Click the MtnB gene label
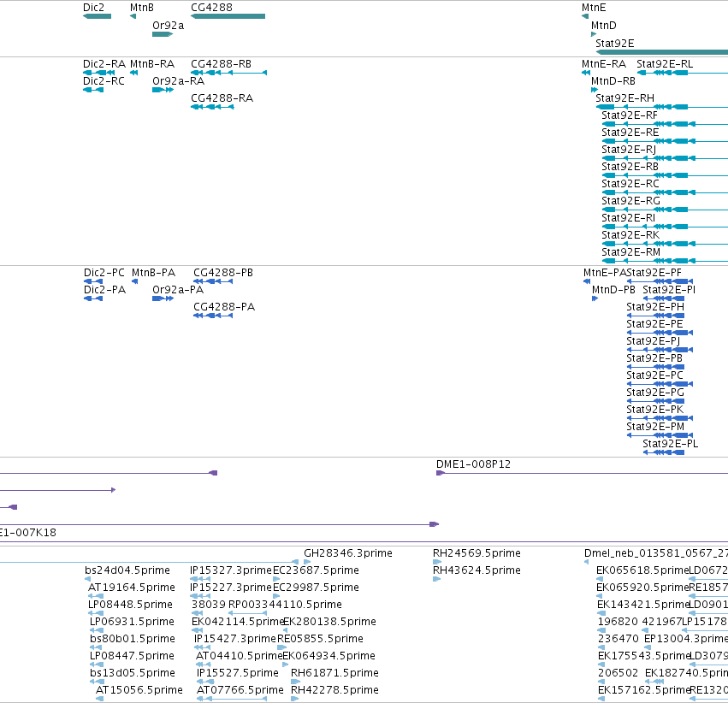 [142, 8]
